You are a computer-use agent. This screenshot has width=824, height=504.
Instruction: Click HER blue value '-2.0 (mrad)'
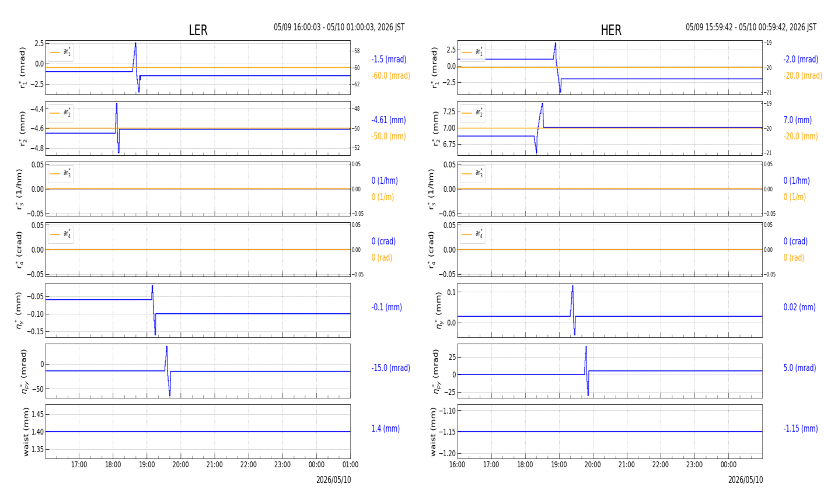pyautogui.click(x=801, y=60)
